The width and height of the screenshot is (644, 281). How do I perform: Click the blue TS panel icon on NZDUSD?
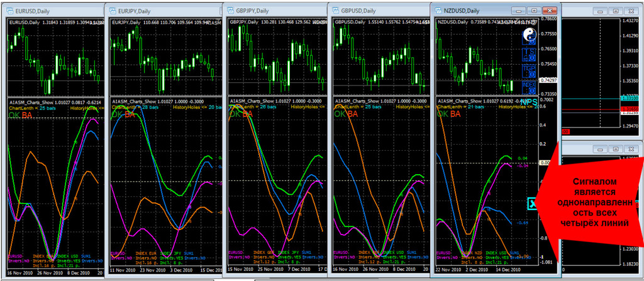coord(529,54)
